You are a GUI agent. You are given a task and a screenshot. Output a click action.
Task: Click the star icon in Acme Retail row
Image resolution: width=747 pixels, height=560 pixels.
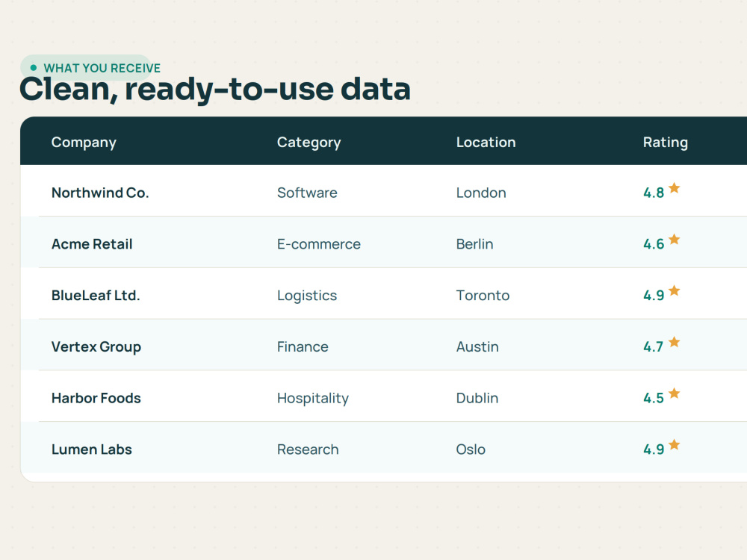(x=674, y=240)
